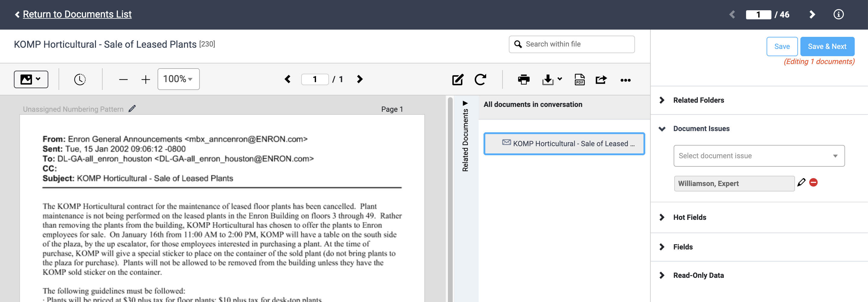
Task: Open the document info icon
Action: (x=838, y=14)
